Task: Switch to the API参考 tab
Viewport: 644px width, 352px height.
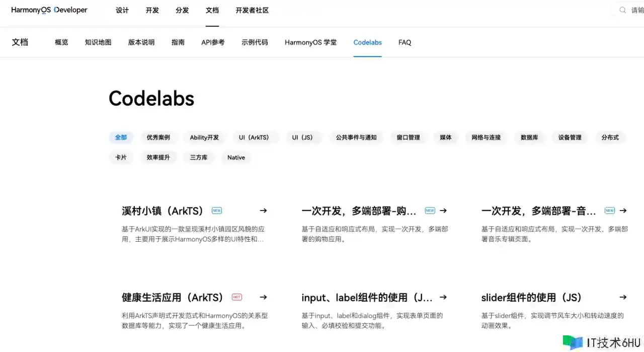Action: point(213,42)
